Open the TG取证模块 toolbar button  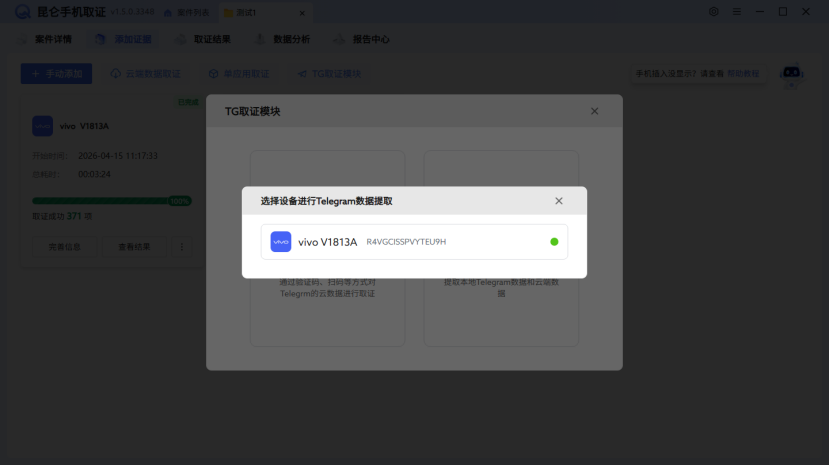(329, 74)
